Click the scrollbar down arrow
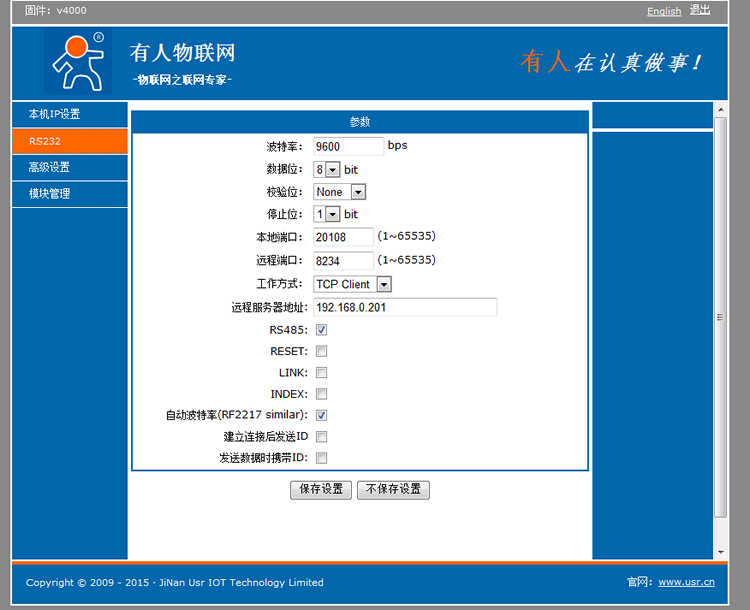 [x=720, y=552]
